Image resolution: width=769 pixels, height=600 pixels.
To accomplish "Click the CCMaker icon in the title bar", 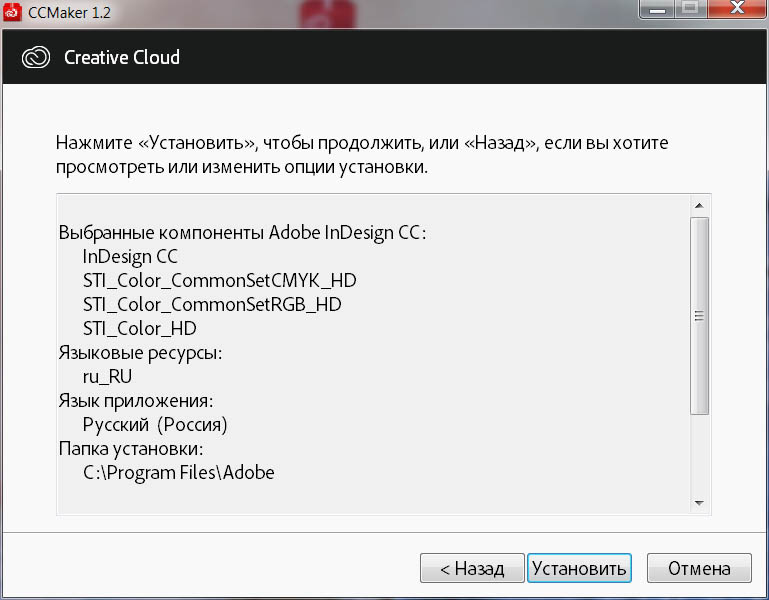I will point(15,13).
